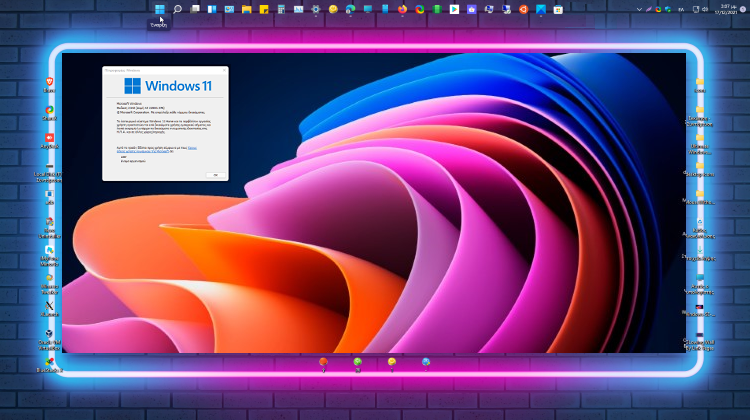Open the red AnyDesk desktop shortcut

(49, 141)
